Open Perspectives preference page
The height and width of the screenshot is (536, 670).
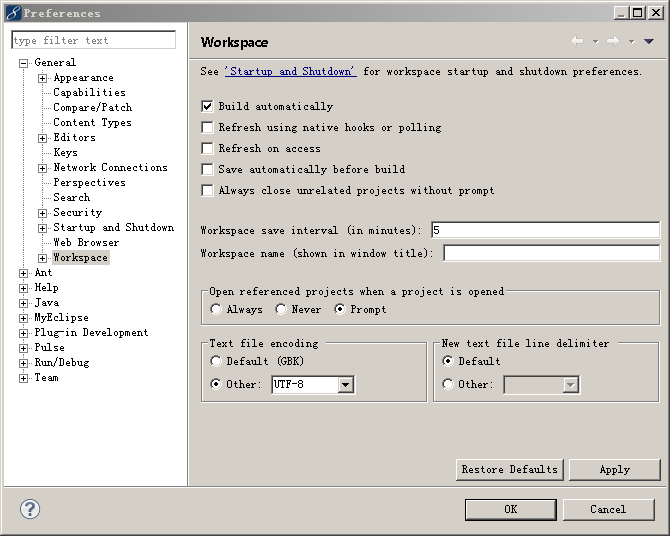pos(89,182)
